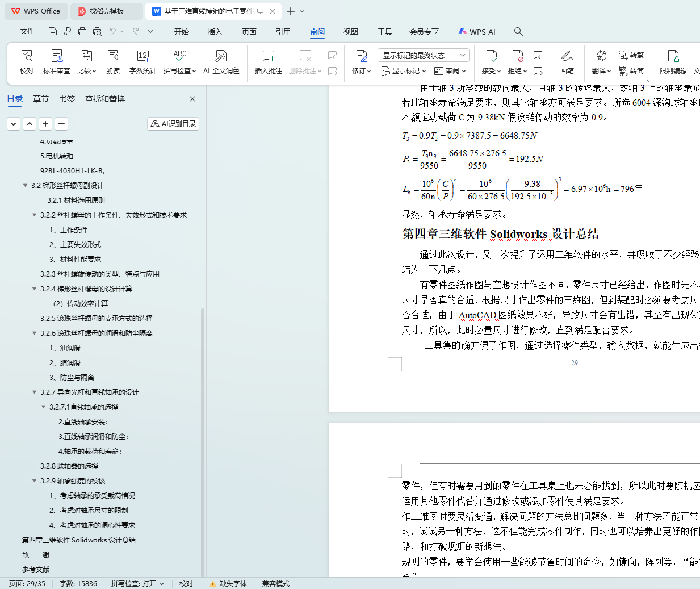
Task: Click the minus icon in outline toolbar
Action: [x=61, y=123]
